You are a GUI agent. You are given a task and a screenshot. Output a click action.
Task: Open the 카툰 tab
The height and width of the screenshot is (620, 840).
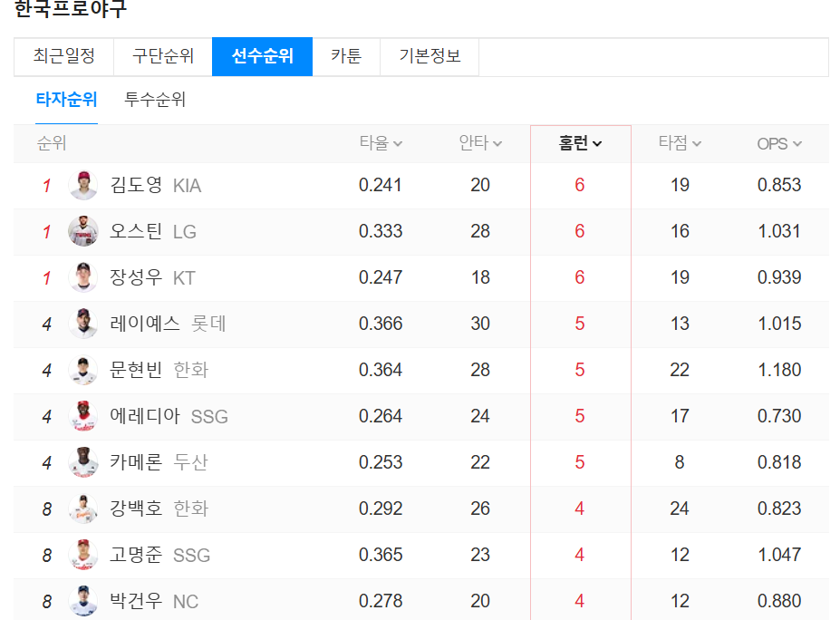point(346,56)
